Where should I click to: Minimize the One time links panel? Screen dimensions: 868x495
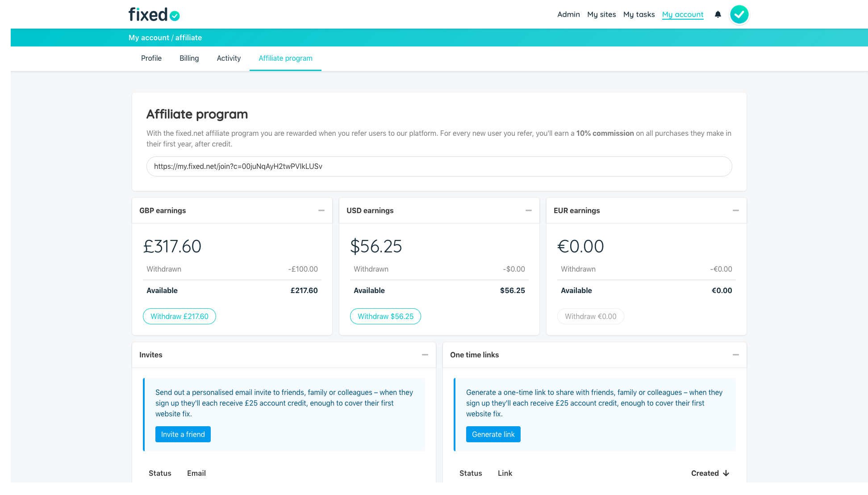736,355
